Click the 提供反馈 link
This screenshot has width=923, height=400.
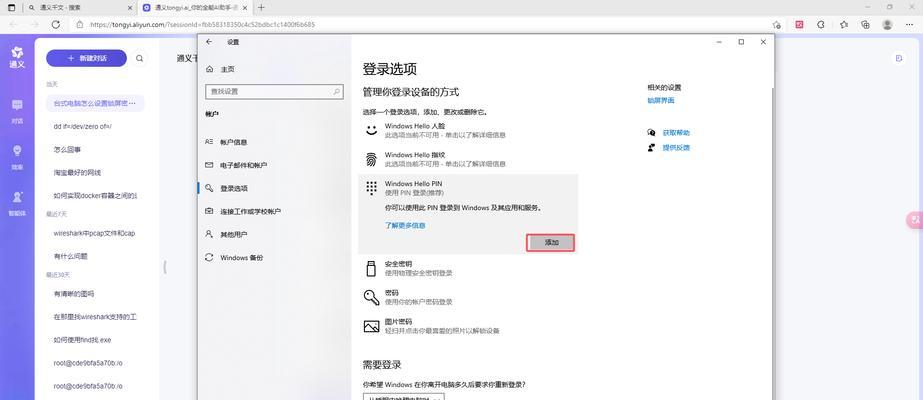coord(676,148)
